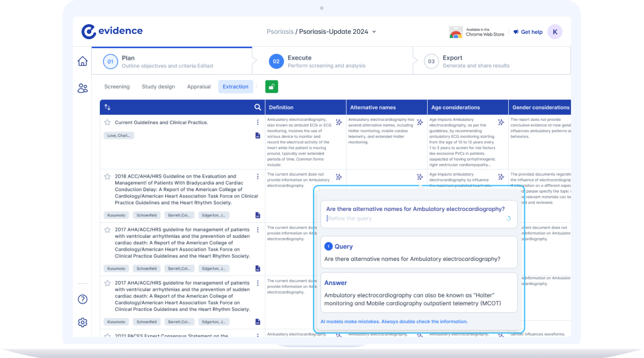Switch to the Screening tab
Viewport: 644px width, 358px height.
coord(117,87)
